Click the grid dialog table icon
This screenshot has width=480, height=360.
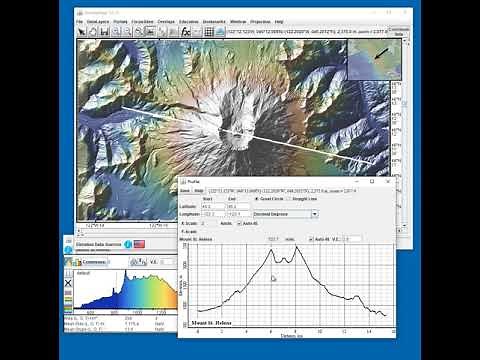209,32
